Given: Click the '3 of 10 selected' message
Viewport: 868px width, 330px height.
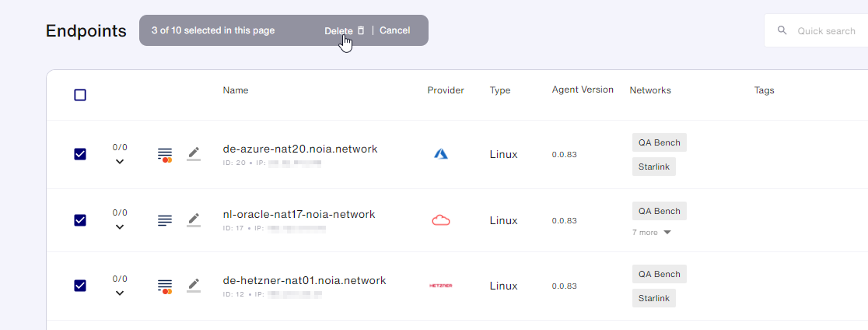Looking at the screenshot, I should [x=213, y=30].
